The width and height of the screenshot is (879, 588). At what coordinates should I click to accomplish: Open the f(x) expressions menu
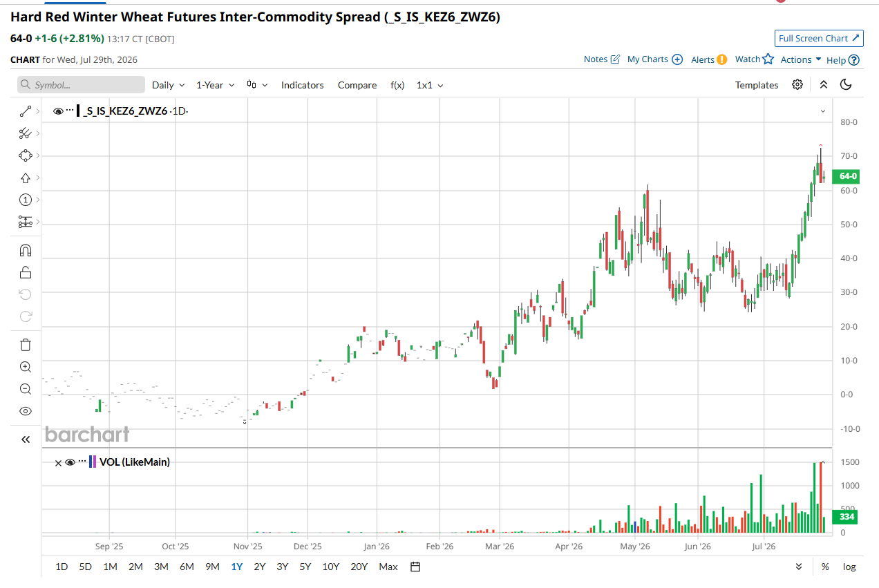[397, 85]
